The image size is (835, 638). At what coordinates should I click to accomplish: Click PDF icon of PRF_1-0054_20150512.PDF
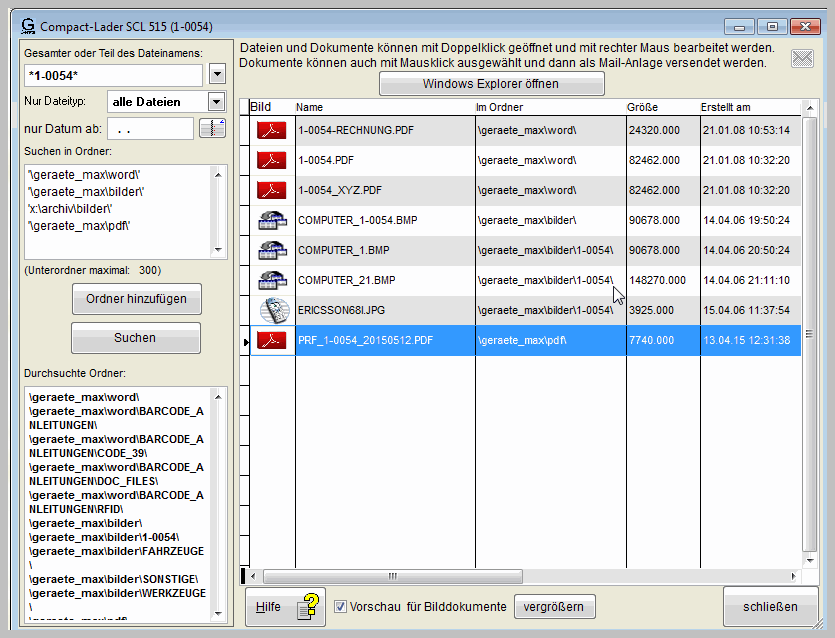click(270, 341)
